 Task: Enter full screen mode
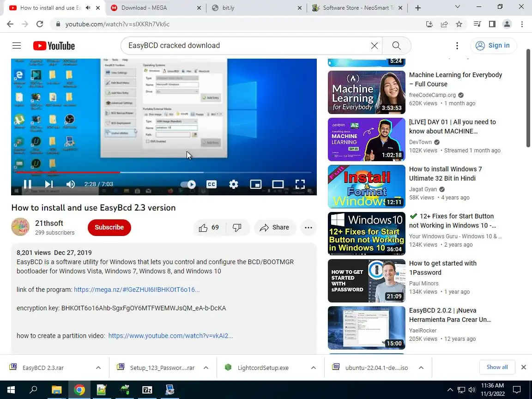pyautogui.click(x=300, y=184)
